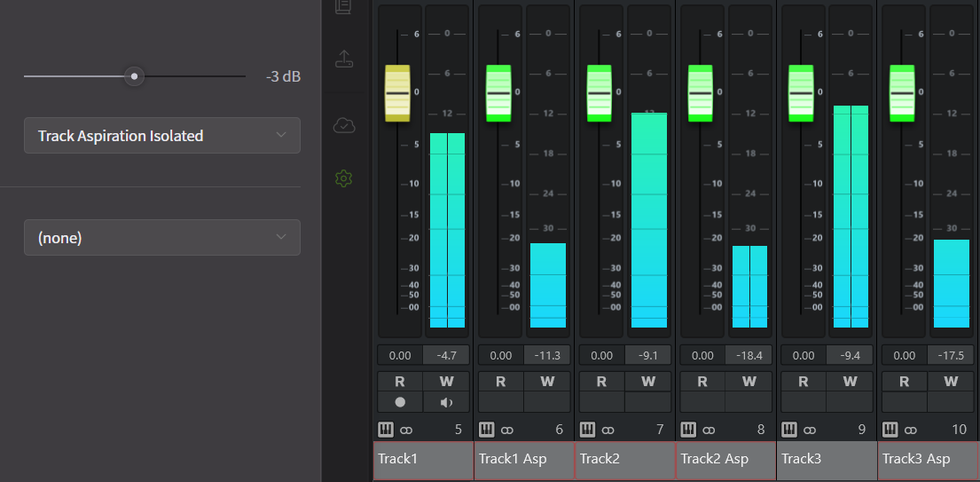Viewport: 980px width, 482px height.
Task: Toggle Read automation R on Track1 Asp
Action: (x=500, y=382)
